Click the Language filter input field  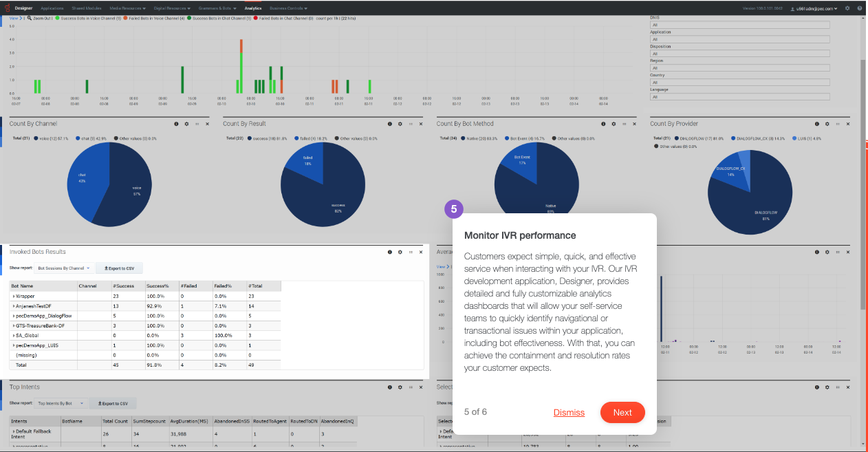[x=740, y=97]
